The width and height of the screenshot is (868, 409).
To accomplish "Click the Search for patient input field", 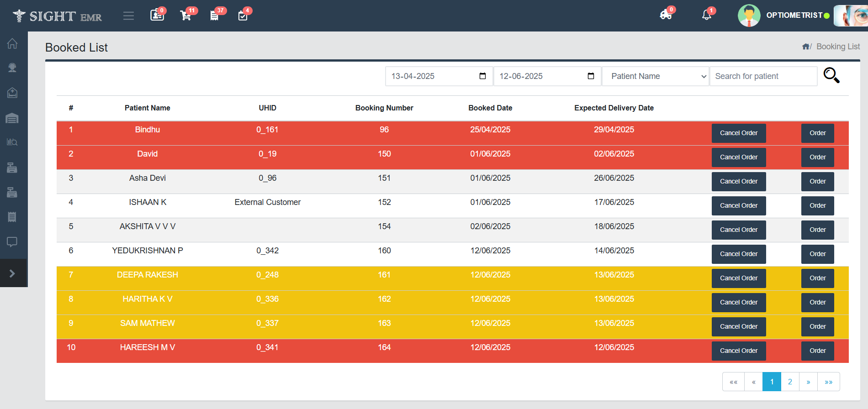I will [x=763, y=76].
